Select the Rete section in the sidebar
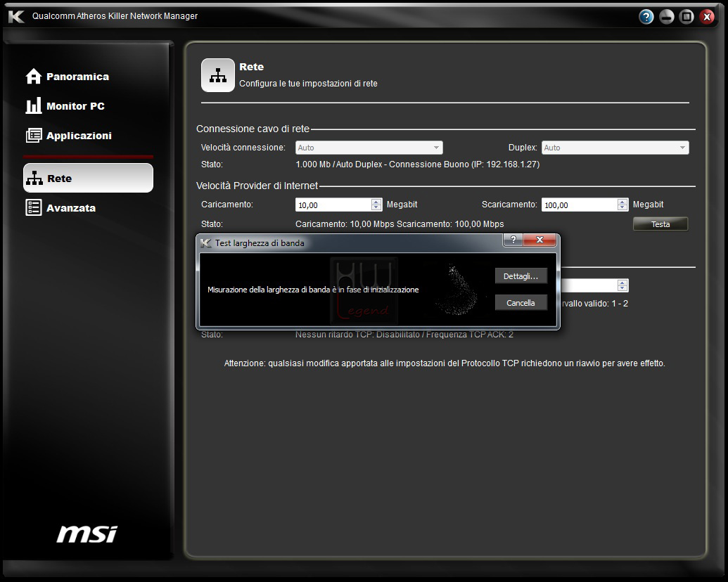The height and width of the screenshot is (582, 728). (x=88, y=178)
